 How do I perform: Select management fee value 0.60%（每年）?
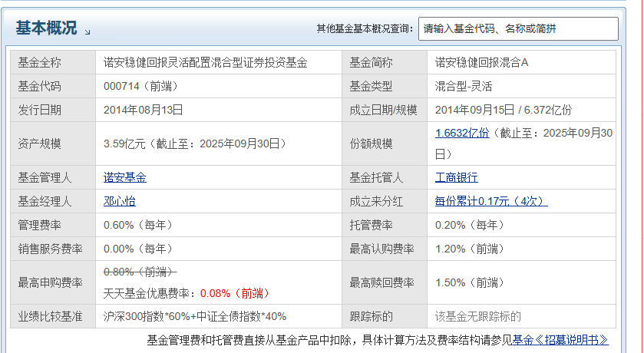138,226
